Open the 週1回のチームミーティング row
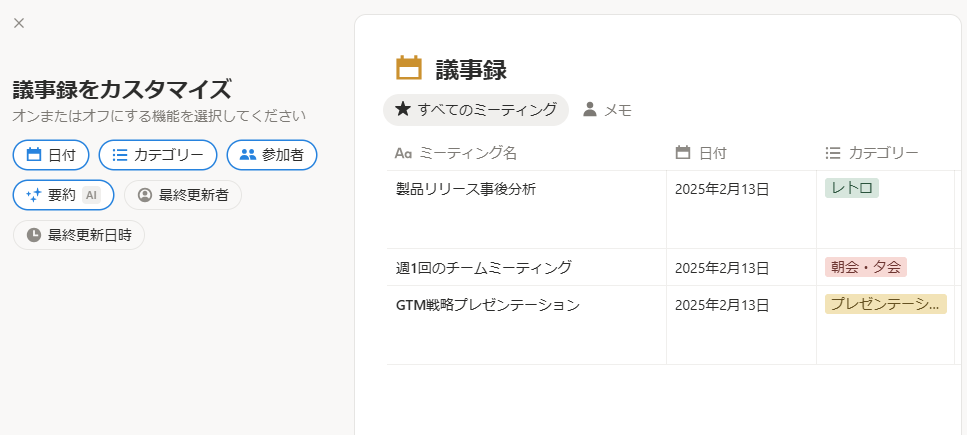 click(484, 267)
